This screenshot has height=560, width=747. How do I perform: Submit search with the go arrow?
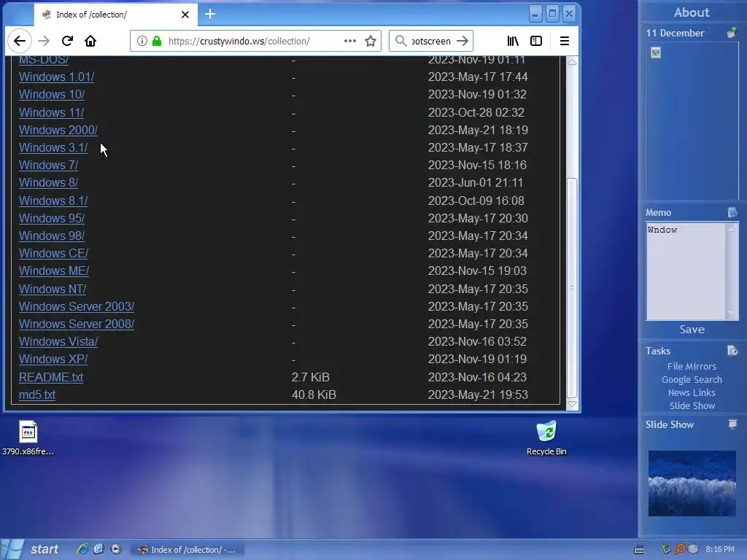point(462,41)
